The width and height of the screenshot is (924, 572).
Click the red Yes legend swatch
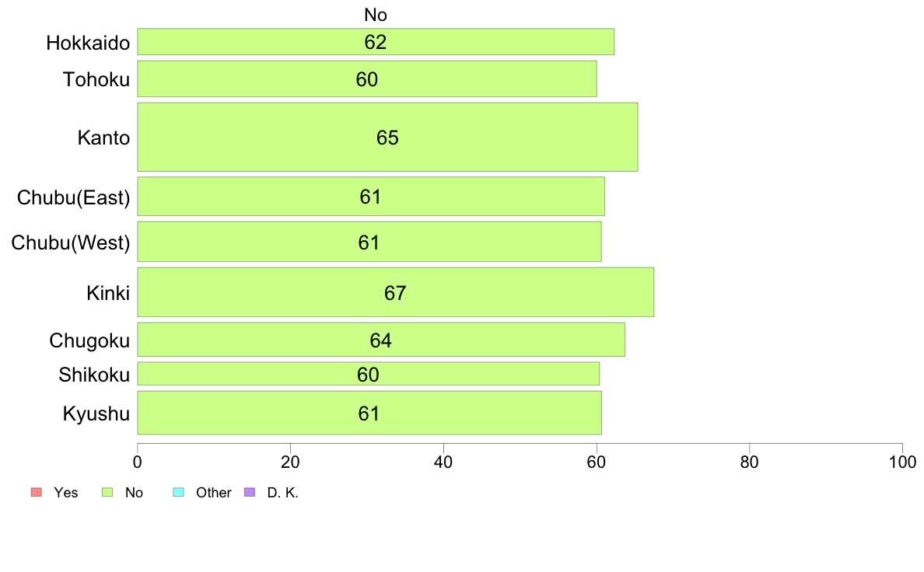[x=37, y=493]
